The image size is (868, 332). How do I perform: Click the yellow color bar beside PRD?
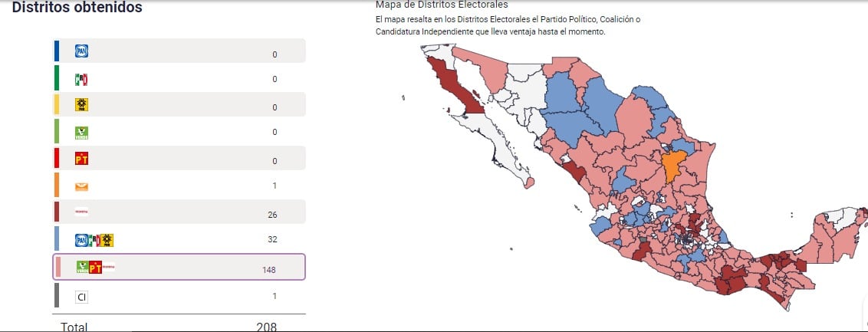57,104
